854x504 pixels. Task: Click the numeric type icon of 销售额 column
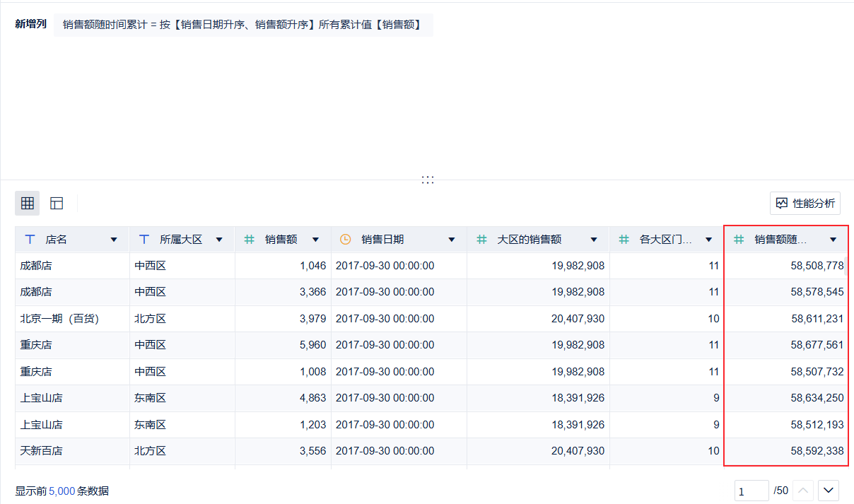point(249,240)
